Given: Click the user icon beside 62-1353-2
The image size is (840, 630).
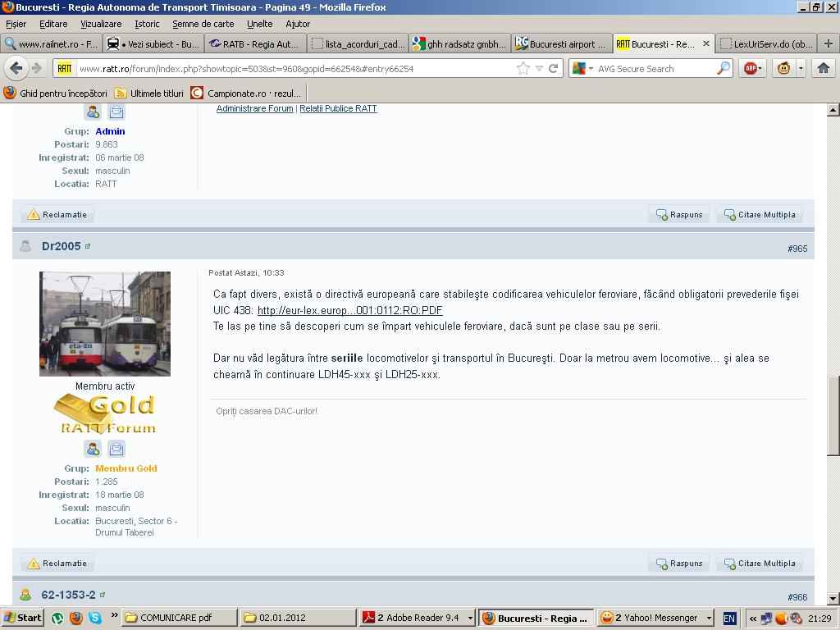Looking at the screenshot, I should 25,595.
